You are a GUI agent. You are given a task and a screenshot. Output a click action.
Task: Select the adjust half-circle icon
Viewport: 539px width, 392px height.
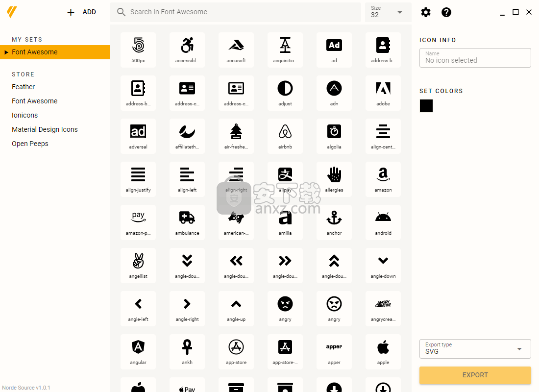(x=285, y=93)
